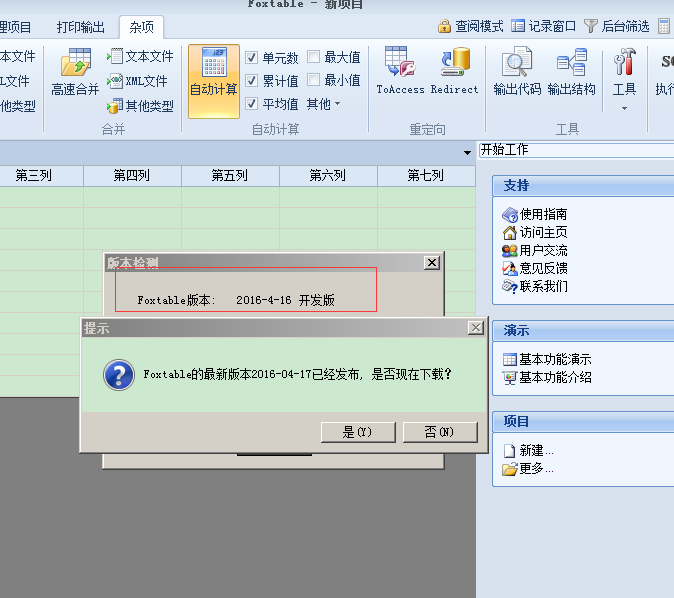This screenshot has width=674, height=598.
Task: Open 用户交流 in the support panel
Action: 535,250
